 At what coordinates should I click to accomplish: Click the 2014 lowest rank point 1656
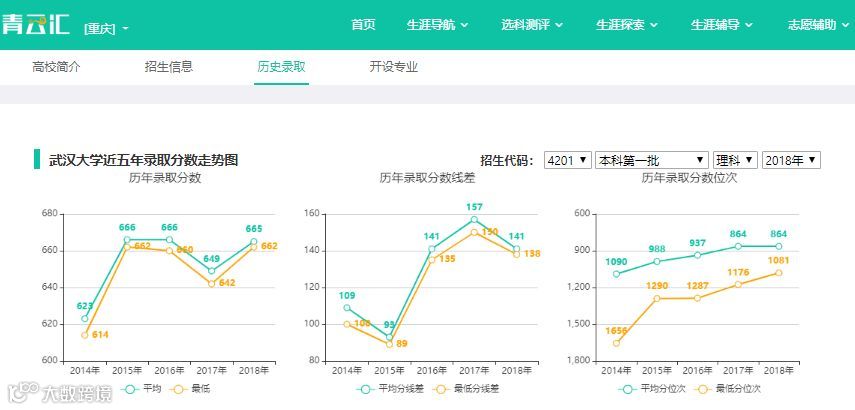point(616,343)
